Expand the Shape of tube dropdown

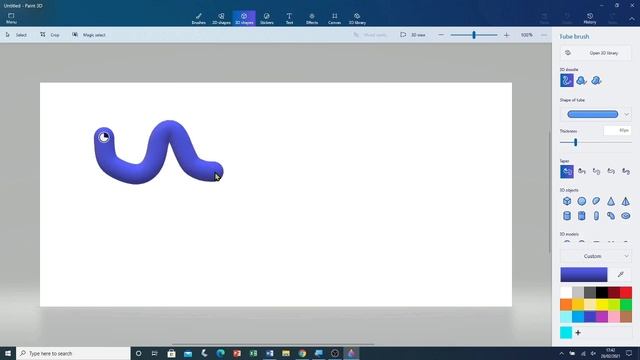pyautogui.click(x=627, y=114)
